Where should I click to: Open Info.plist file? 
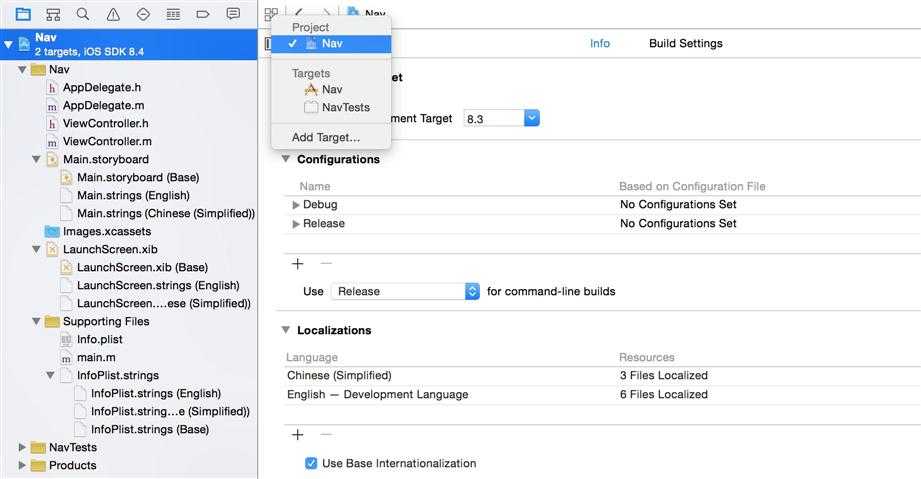coord(100,340)
